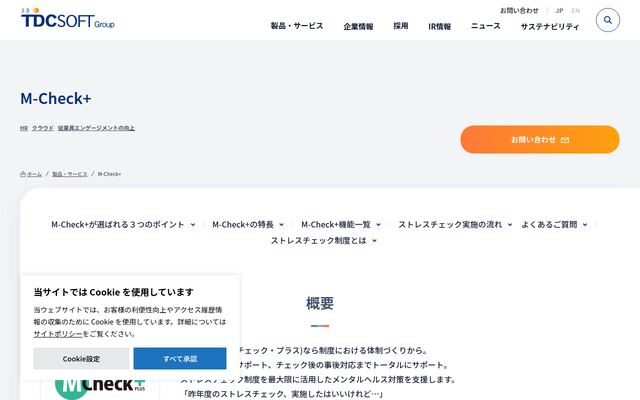
Task: Jump to よくあるご質問 section
Action: pos(554,224)
